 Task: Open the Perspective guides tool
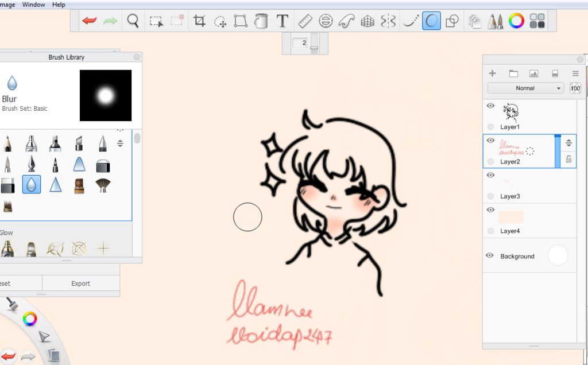pyautogui.click(x=367, y=21)
